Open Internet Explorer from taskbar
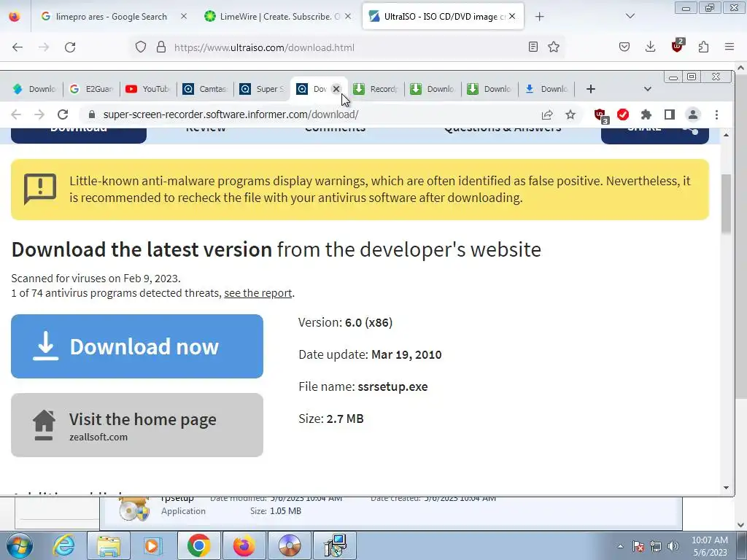Viewport: 747px width, 560px height. coord(64,545)
